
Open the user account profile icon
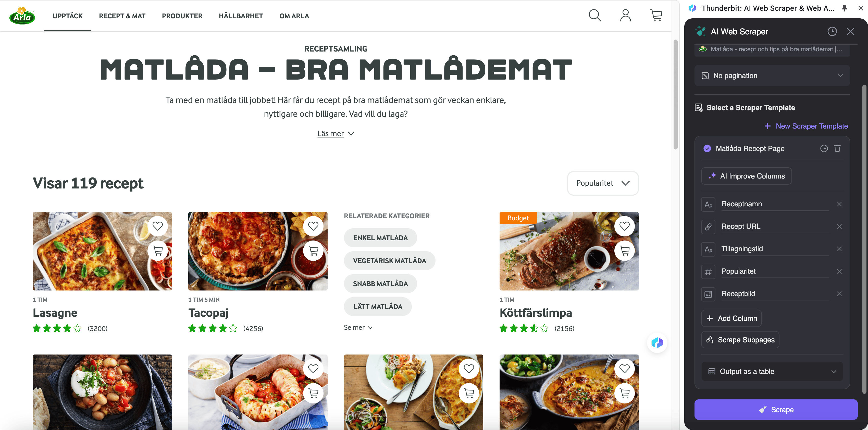tap(625, 16)
